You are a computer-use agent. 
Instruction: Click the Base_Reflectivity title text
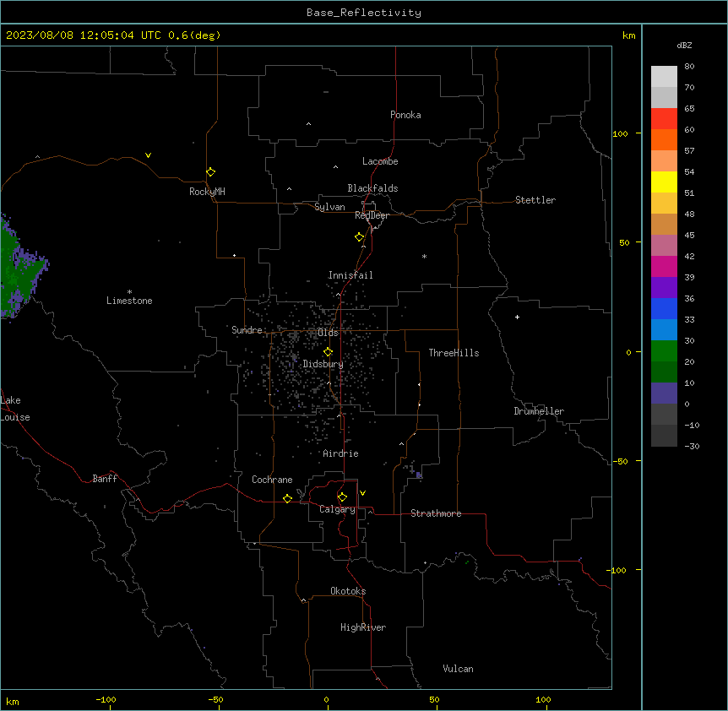coord(364,13)
